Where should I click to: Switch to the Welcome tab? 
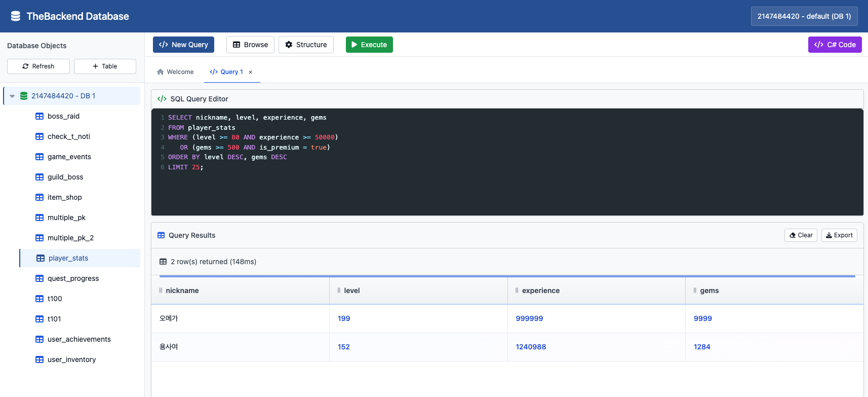pyautogui.click(x=175, y=72)
